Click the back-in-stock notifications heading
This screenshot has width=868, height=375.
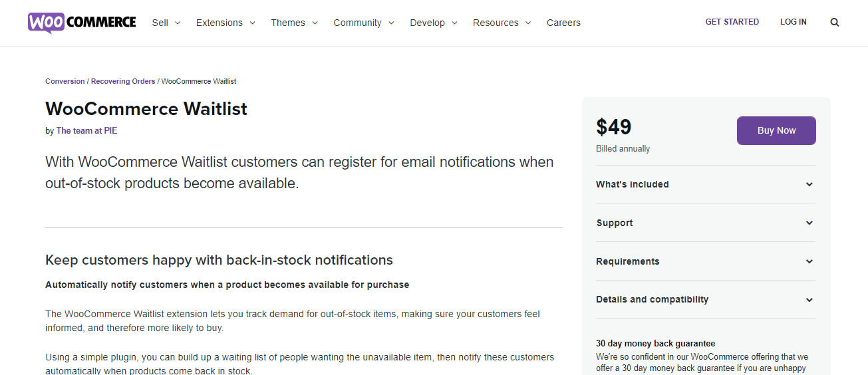click(219, 260)
